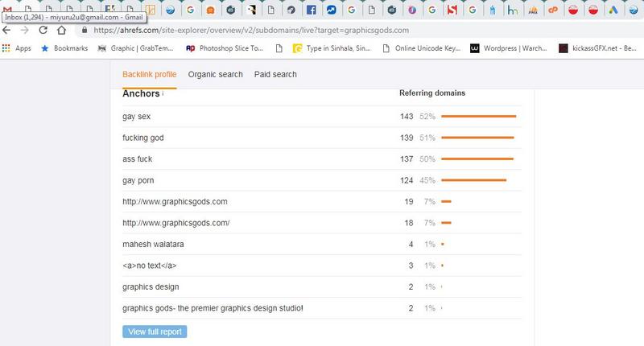Reload the current page
644x346 pixels.
43,30
